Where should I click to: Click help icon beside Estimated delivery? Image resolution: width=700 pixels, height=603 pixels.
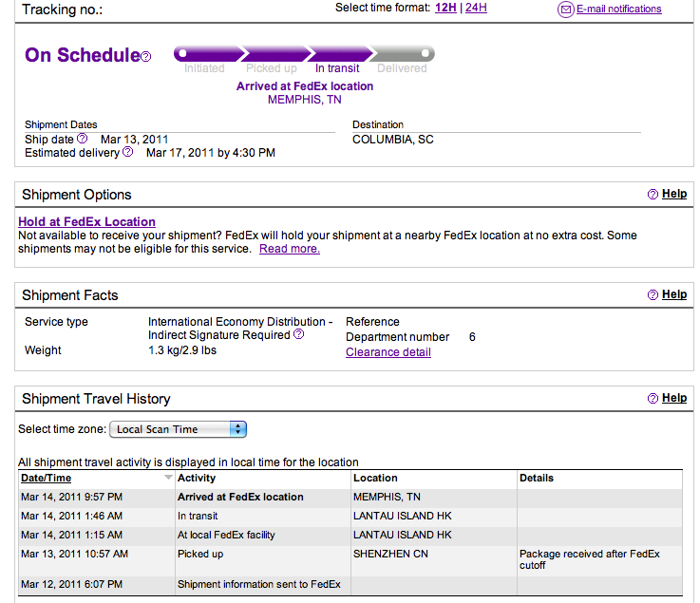click(127, 152)
